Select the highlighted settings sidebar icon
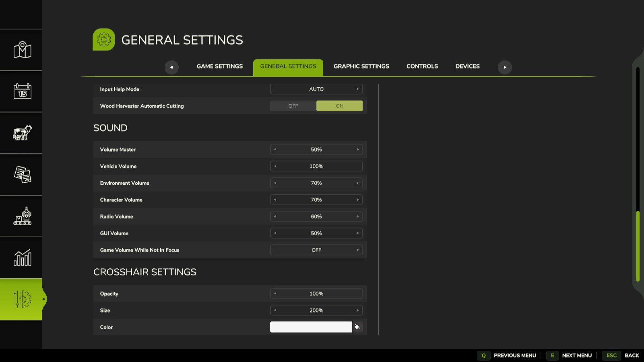Viewport: 644px width, 362px height. coord(21,299)
